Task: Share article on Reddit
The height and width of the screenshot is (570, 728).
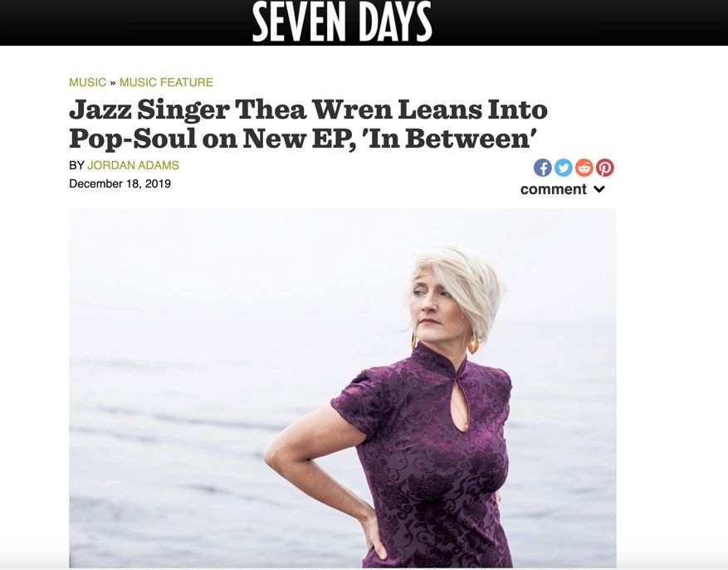Action: [x=584, y=168]
